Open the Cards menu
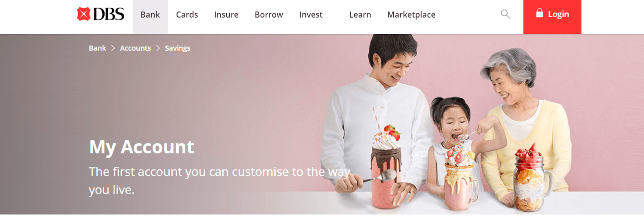The image size is (644, 219). 187,15
